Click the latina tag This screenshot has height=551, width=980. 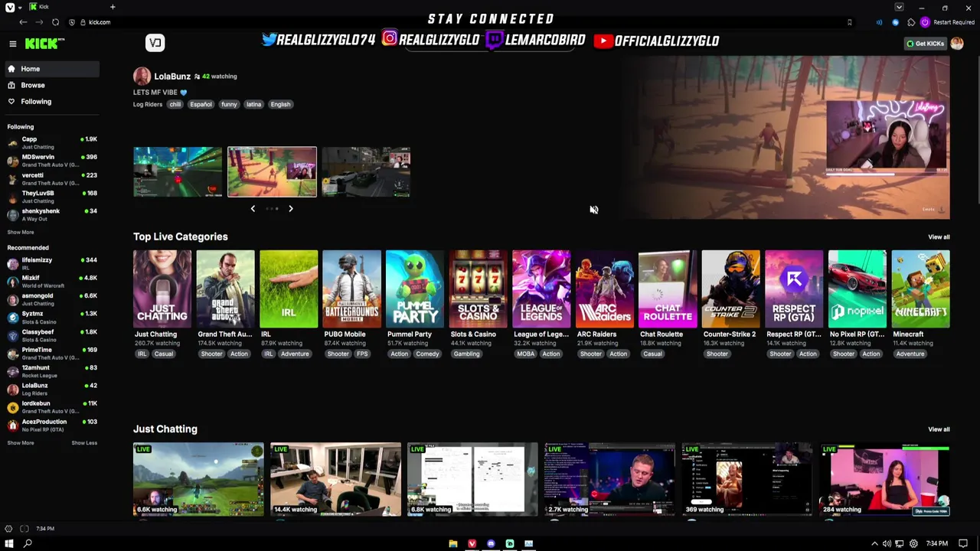point(253,104)
